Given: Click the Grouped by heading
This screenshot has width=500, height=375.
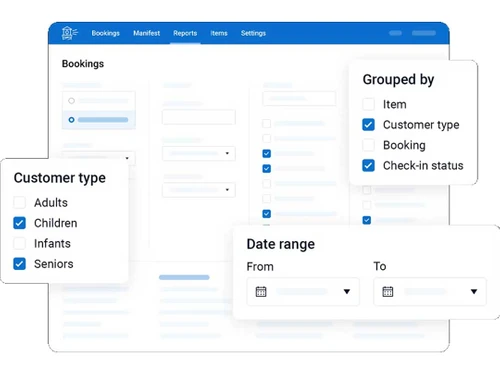Looking at the screenshot, I should click(x=398, y=80).
